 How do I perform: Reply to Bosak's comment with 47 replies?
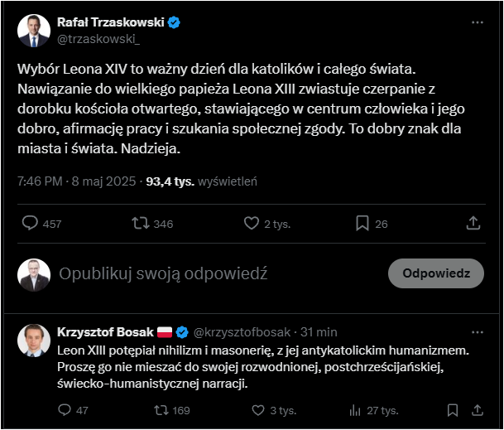(x=65, y=410)
